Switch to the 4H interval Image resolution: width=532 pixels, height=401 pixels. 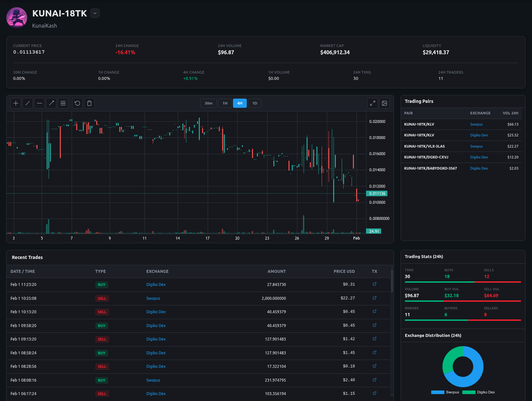[x=240, y=103]
